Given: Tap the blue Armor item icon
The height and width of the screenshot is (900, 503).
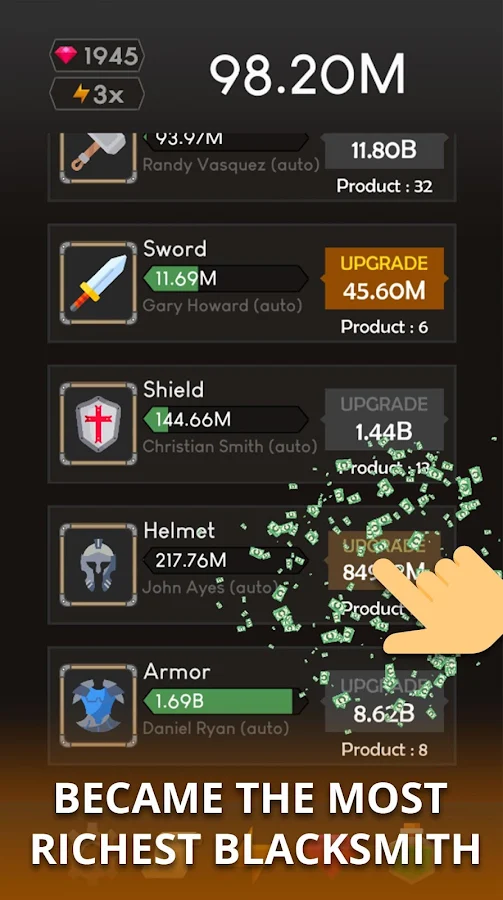Looking at the screenshot, I should [x=98, y=705].
